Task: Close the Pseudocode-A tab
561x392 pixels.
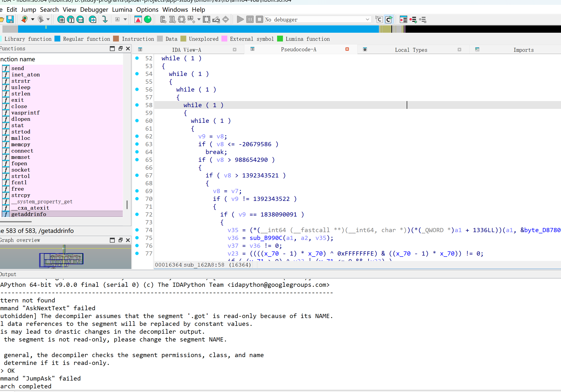Action: (x=347, y=49)
